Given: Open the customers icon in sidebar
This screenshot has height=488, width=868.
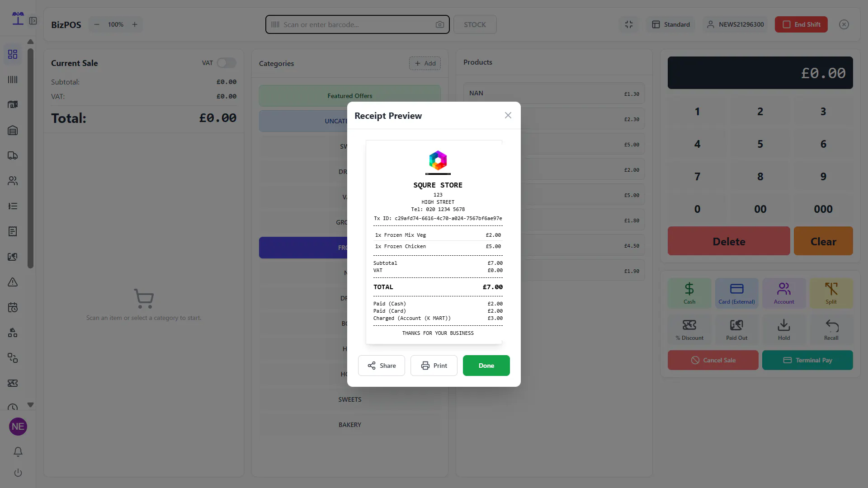Looking at the screenshot, I should 13,181.
